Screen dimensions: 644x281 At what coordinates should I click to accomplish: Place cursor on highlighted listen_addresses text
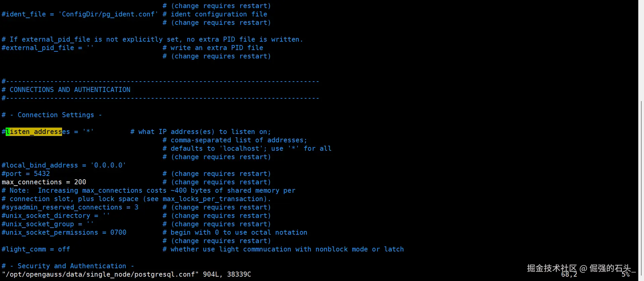(x=34, y=132)
